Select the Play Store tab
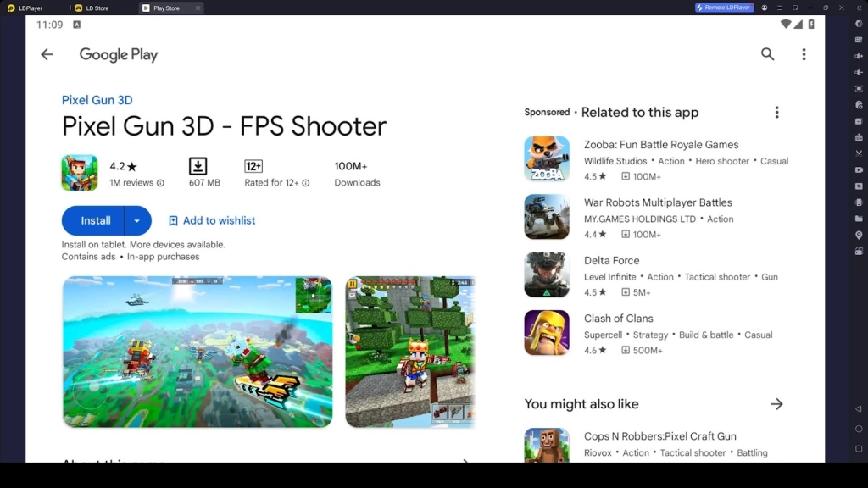The width and height of the screenshot is (868, 488). click(x=166, y=8)
